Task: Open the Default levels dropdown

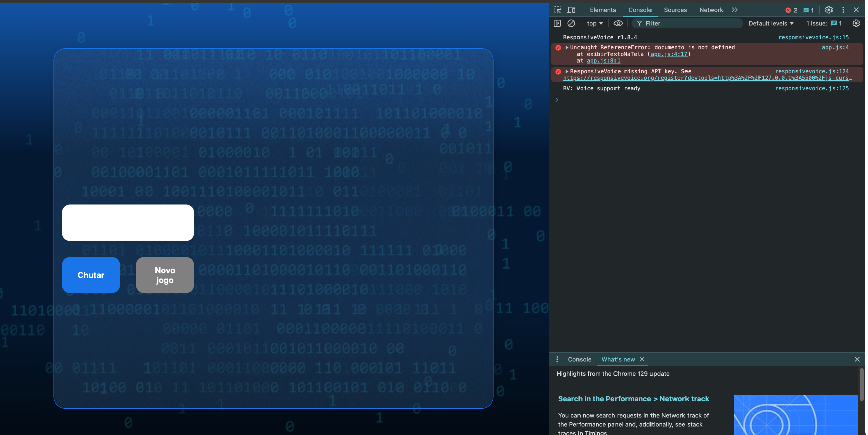Action: [771, 23]
